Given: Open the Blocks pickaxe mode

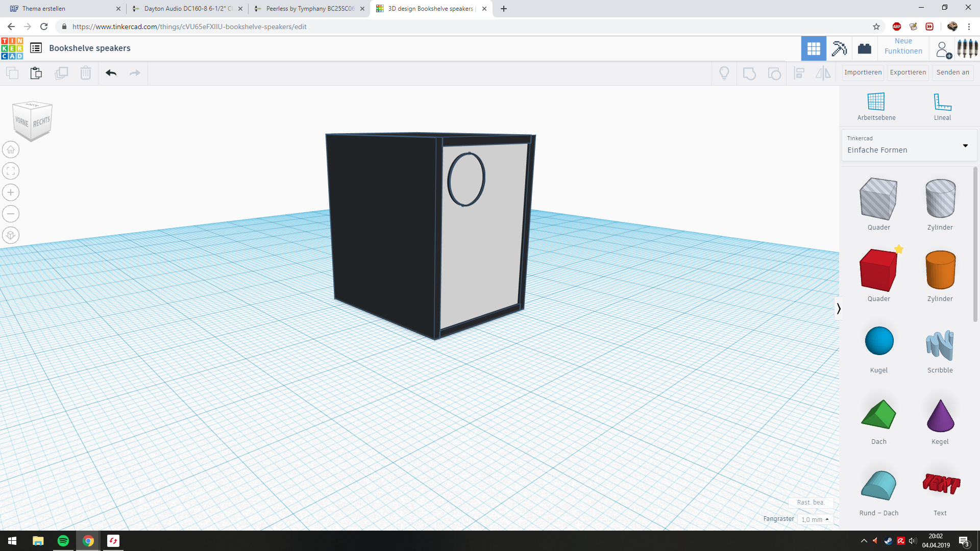Looking at the screenshot, I should coord(839,48).
